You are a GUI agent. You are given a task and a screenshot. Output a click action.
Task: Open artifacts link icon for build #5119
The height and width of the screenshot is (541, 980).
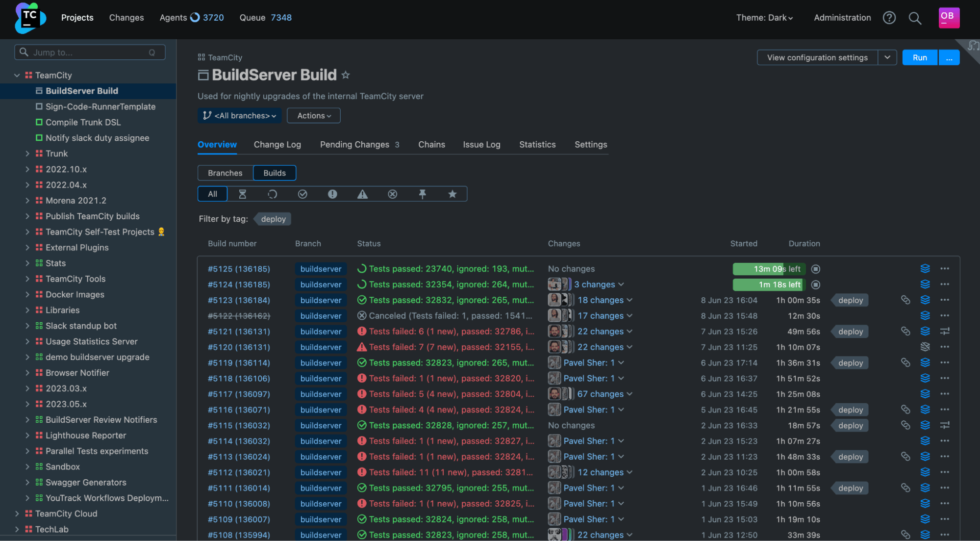(x=905, y=362)
